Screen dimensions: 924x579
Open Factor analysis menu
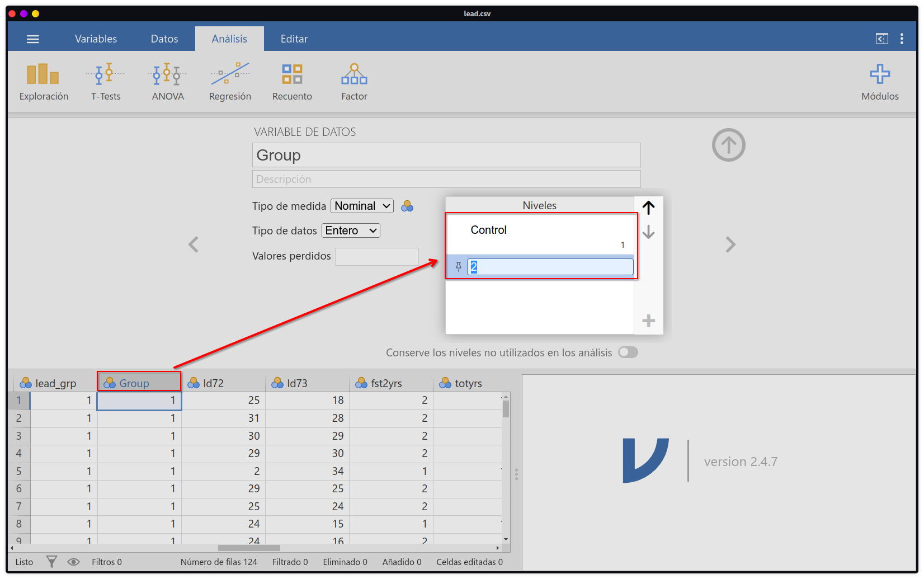pos(354,82)
